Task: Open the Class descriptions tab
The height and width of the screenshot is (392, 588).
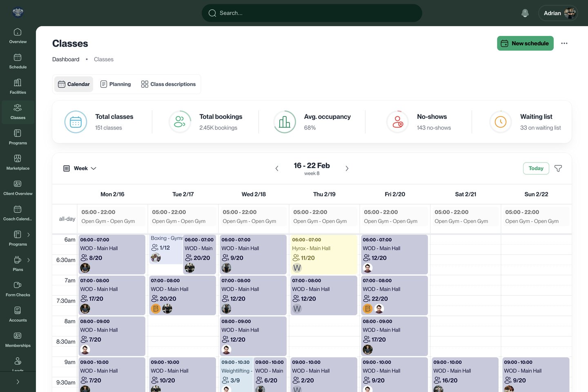Action: pos(168,84)
